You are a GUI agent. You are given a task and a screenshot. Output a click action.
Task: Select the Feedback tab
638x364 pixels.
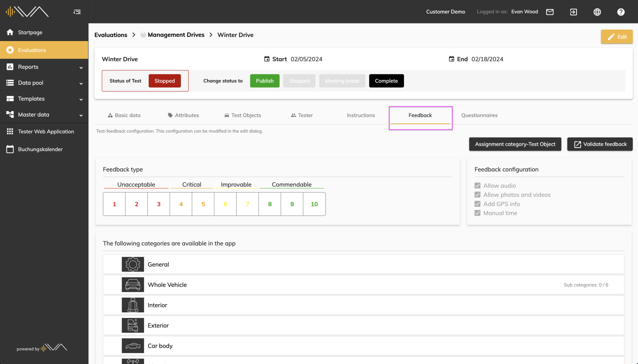(420, 115)
